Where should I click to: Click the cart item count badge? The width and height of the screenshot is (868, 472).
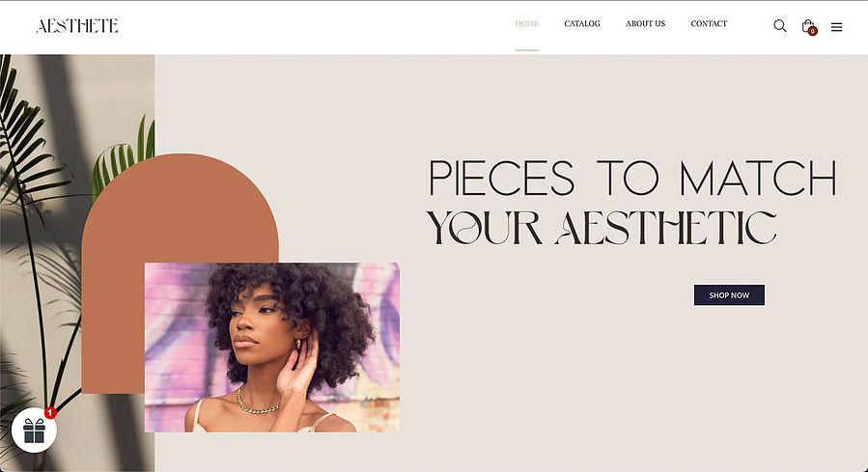click(x=813, y=32)
